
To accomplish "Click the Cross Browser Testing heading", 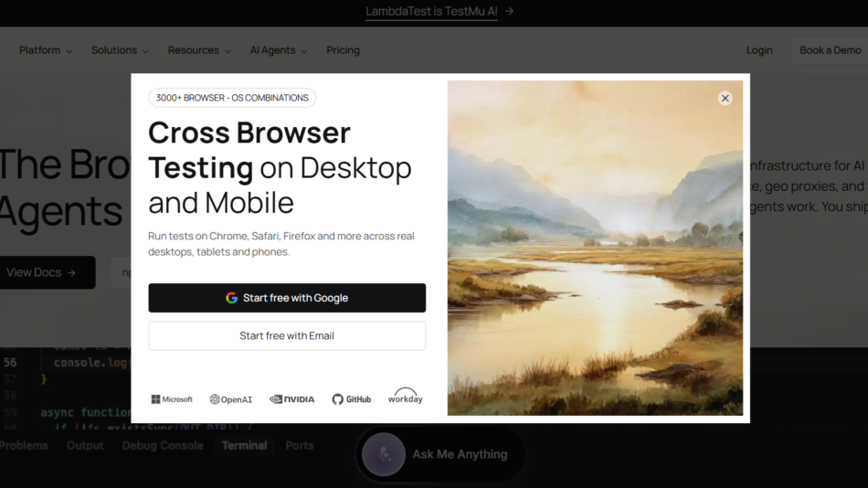I will click(x=280, y=167).
